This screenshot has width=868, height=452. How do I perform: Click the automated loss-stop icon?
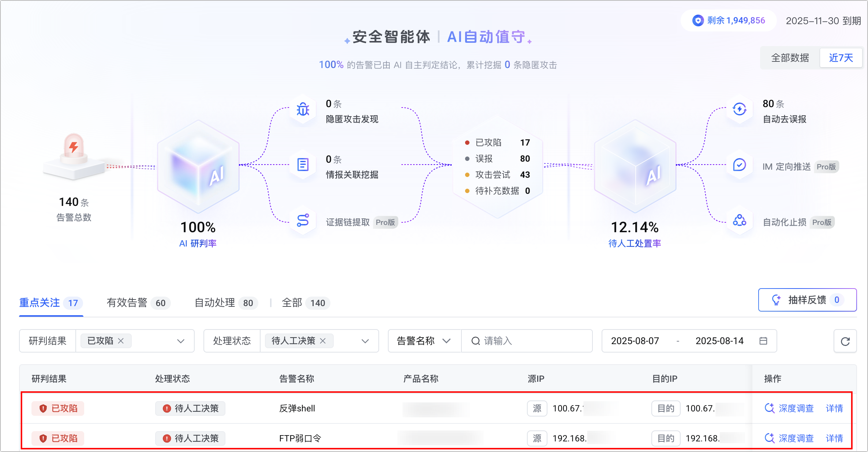(740, 221)
